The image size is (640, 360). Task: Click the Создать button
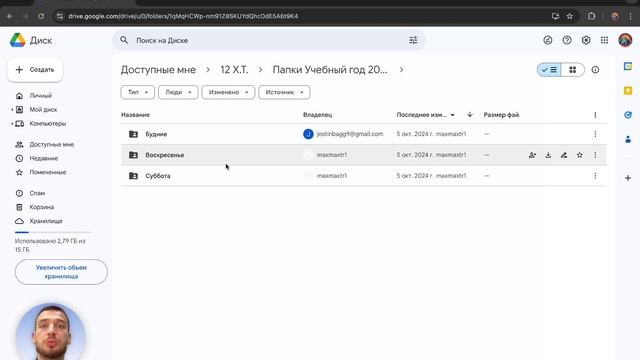[35, 70]
